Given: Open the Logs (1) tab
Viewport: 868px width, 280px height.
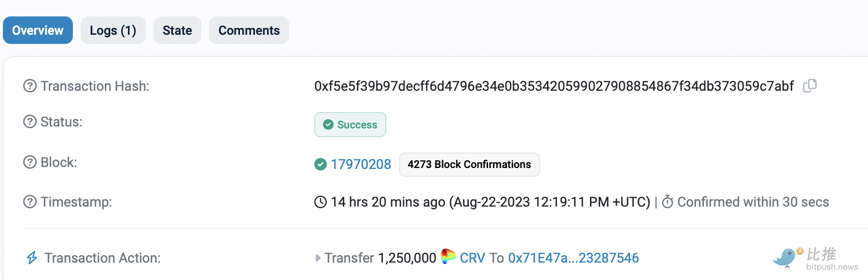Looking at the screenshot, I should (113, 30).
